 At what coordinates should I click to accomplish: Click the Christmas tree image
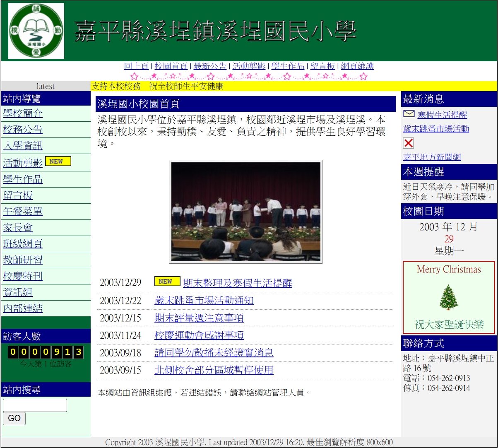(449, 297)
